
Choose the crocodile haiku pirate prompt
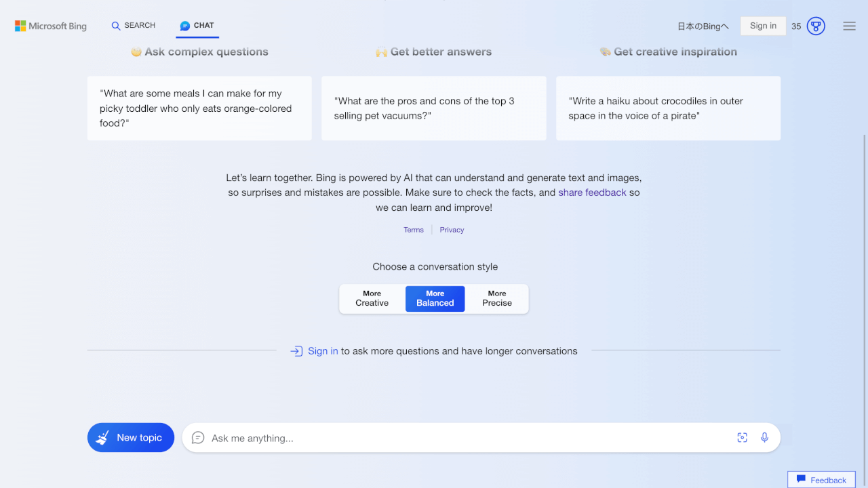pos(669,108)
